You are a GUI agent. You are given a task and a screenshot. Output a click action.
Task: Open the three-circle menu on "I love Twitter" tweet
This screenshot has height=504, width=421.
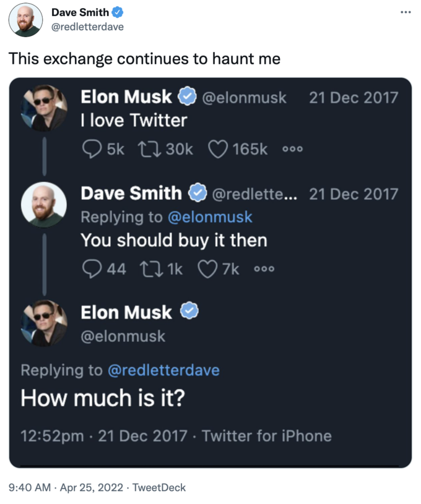(x=291, y=150)
